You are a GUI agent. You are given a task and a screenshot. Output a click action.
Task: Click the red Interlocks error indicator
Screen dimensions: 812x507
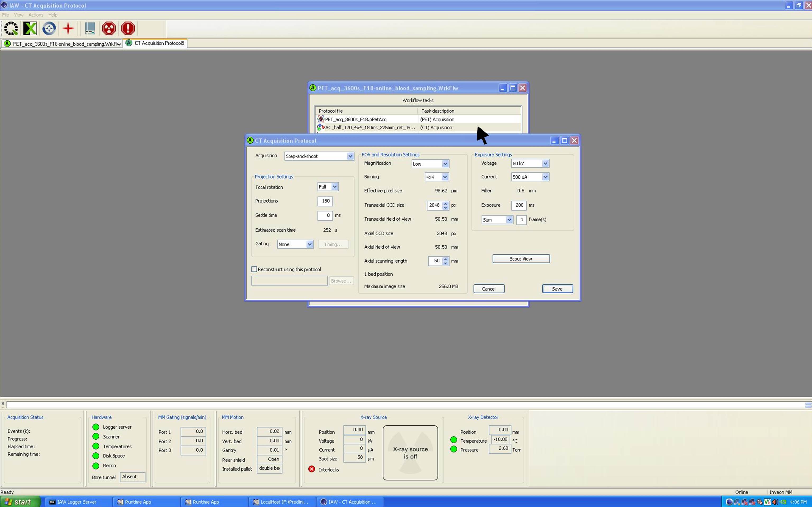tap(312, 469)
